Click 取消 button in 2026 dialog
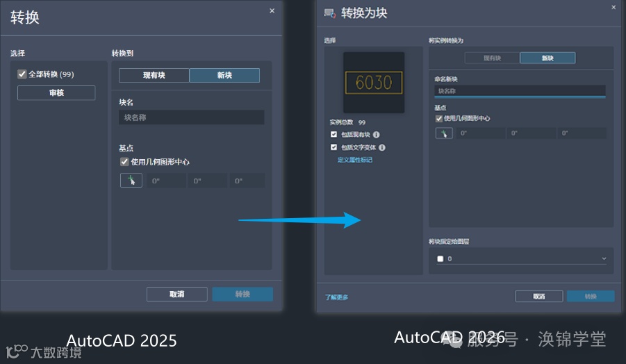This screenshot has width=626, height=364. (x=539, y=296)
